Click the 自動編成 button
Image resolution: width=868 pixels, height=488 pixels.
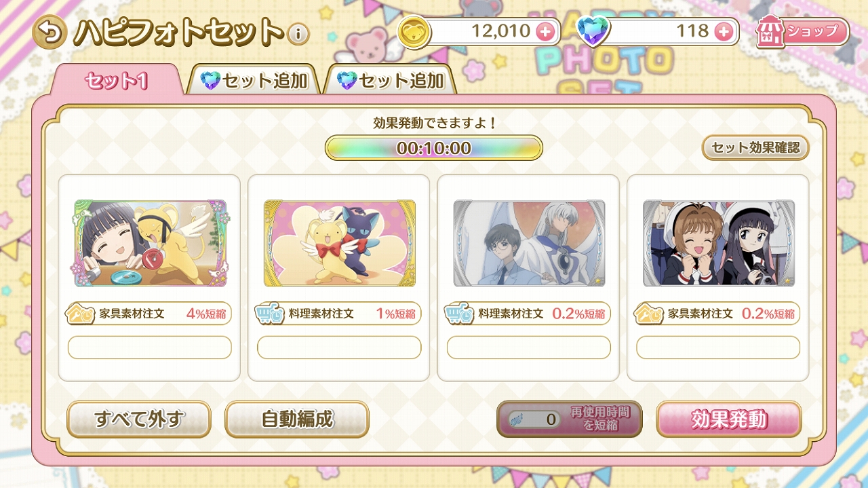(297, 419)
